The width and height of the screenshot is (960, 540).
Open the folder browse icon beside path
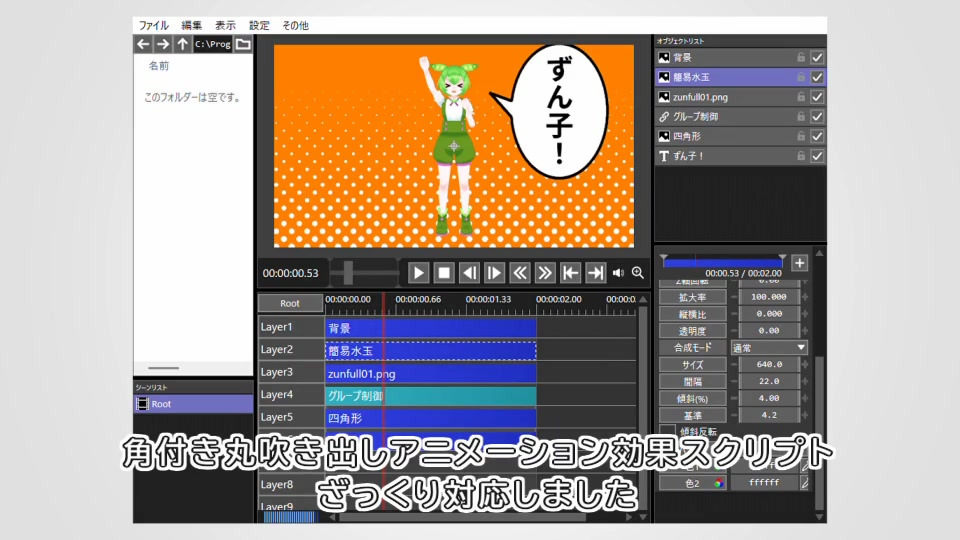(243, 44)
